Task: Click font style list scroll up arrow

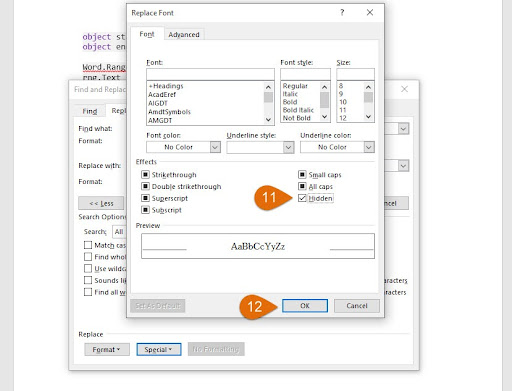Action: [324, 87]
